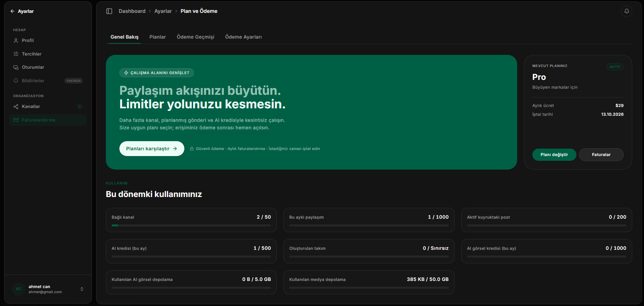Click the Plan ve Ödeme breadcrumb title
This screenshot has height=306, width=644.
[199, 11]
